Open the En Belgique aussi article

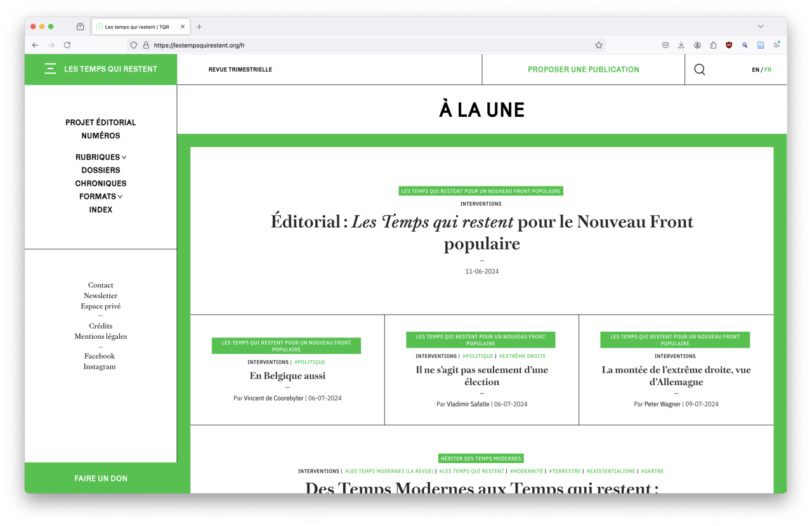[287, 376]
